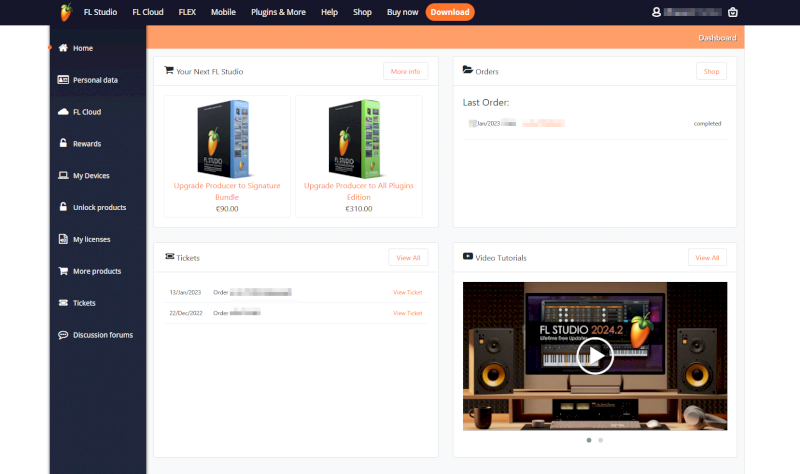Click View All in Tickets panel
Image resolution: width=800 pixels, height=474 pixels.
(408, 258)
